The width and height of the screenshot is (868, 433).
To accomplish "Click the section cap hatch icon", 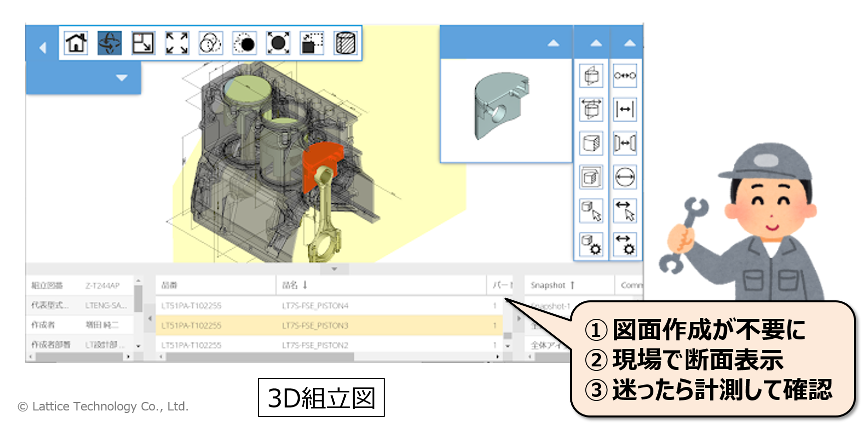I will [591, 143].
